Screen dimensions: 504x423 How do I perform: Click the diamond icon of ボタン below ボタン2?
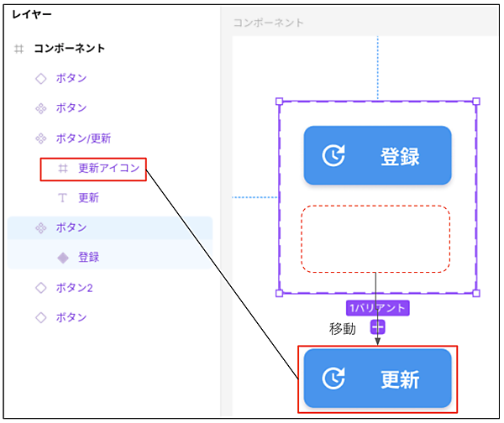pyautogui.click(x=41, y=317)
